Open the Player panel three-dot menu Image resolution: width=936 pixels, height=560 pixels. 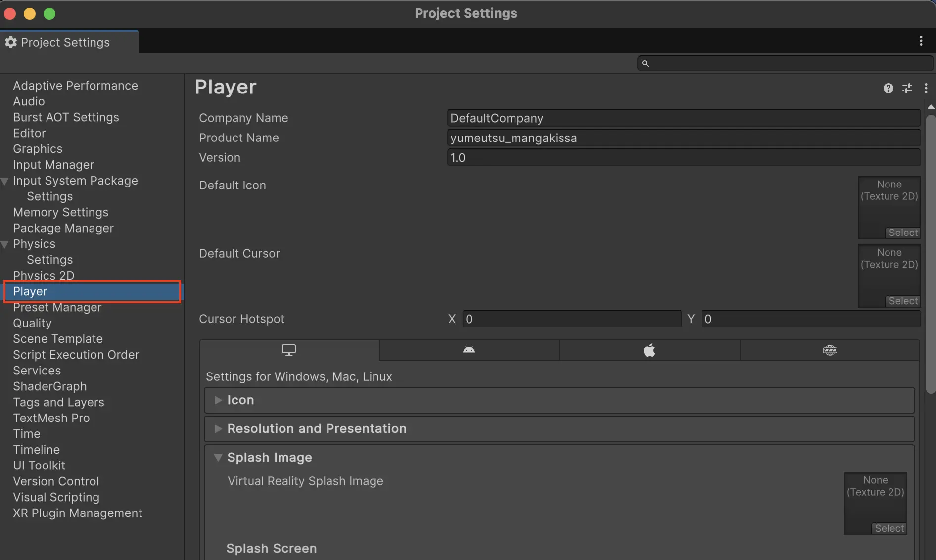coord(926,88)
